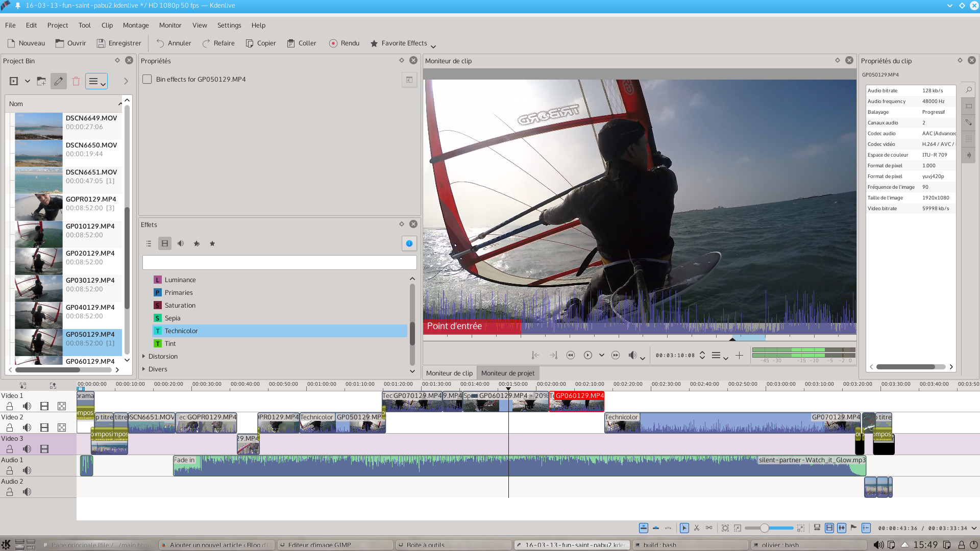Click the Rendu button
Screen dimensions: 980x551
345,43
